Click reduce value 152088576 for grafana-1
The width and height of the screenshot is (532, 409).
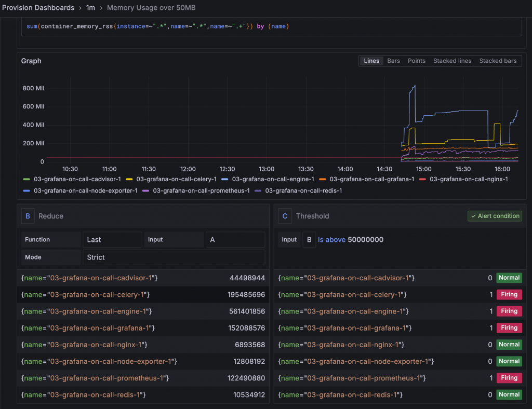[x=246, y=328]
